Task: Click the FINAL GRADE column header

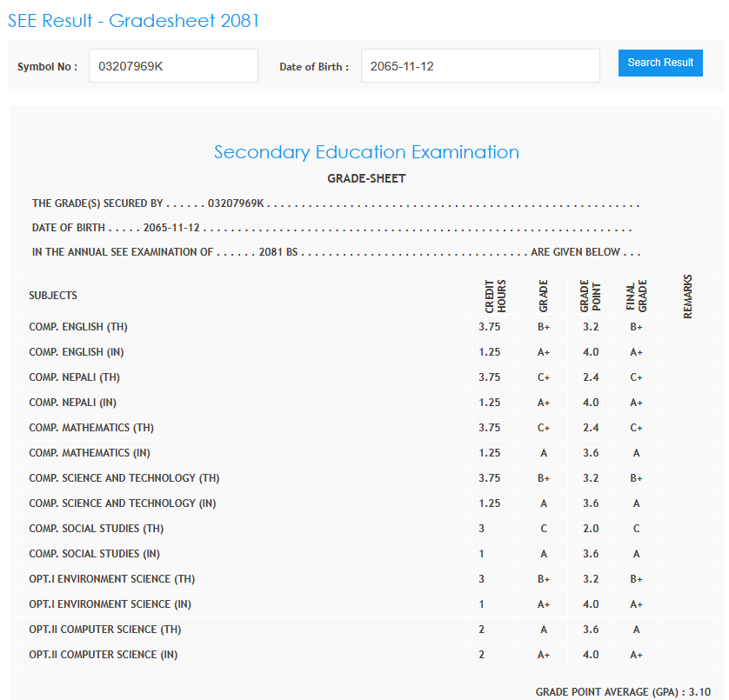Action: (637, 297)
